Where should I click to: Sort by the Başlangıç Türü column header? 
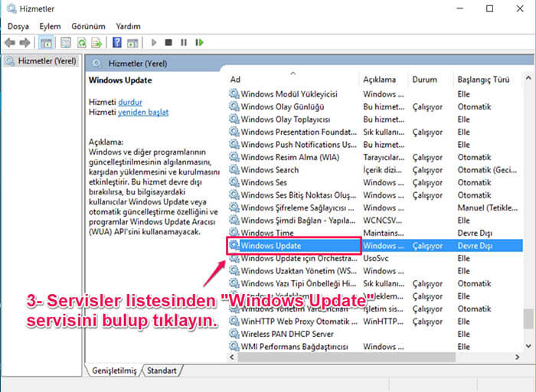[483, 80]
